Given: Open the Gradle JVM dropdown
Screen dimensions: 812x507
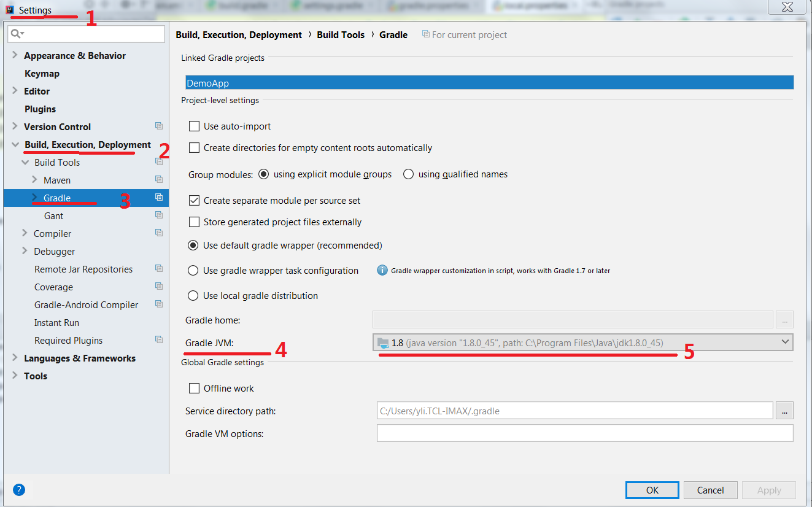Looking at the screenshot, I should tap(786, 342).
